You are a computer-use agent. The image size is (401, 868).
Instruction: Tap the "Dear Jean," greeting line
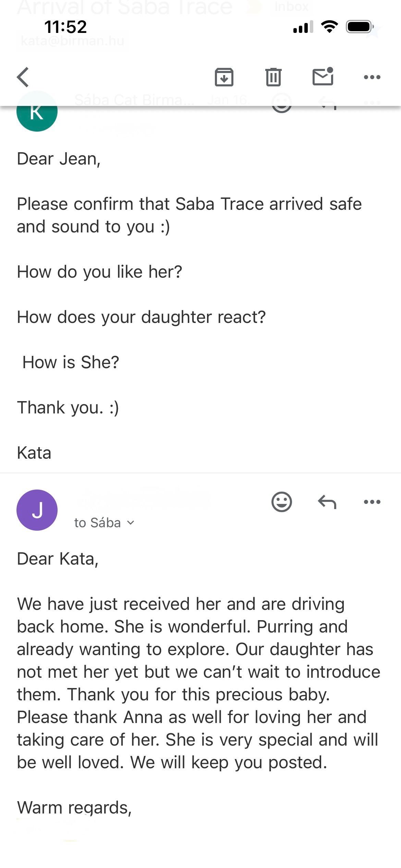click(59, 159)
